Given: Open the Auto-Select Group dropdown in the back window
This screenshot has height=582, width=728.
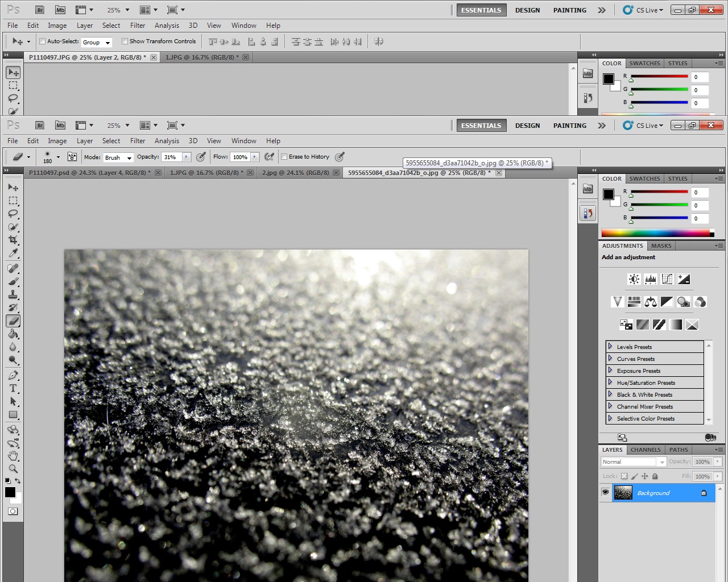Looking at the screenshot, I should [96, 42].
